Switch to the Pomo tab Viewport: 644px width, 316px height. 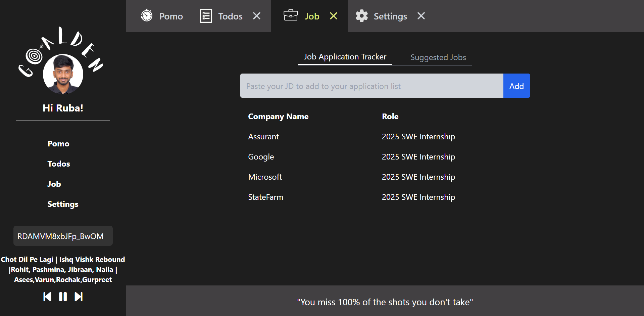click(171, 16)
